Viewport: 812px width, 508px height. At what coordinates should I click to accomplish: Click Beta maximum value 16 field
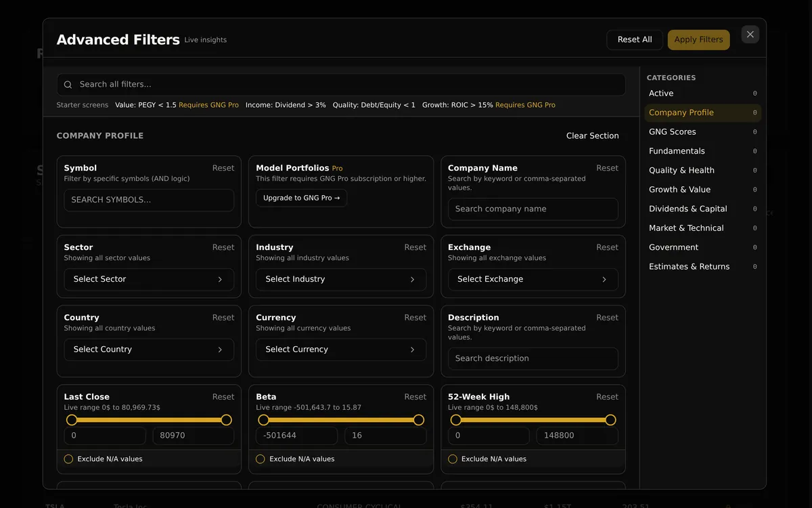tap(386, 436)
